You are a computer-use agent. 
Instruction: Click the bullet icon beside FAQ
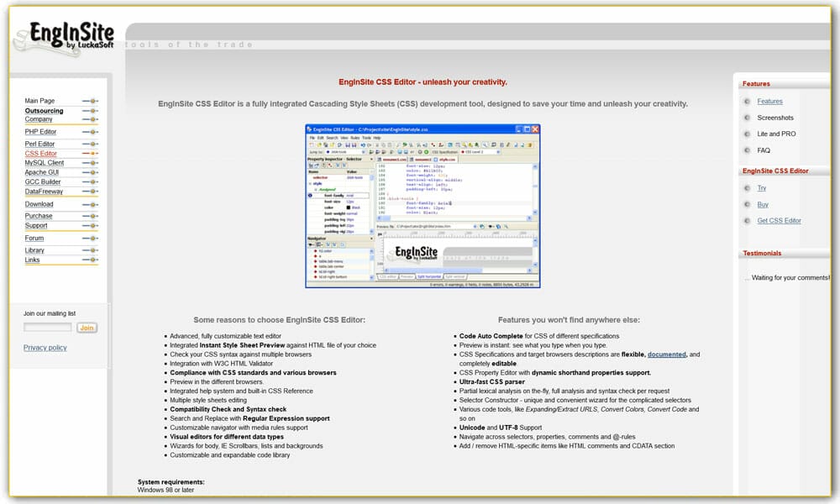pos(747,150)
